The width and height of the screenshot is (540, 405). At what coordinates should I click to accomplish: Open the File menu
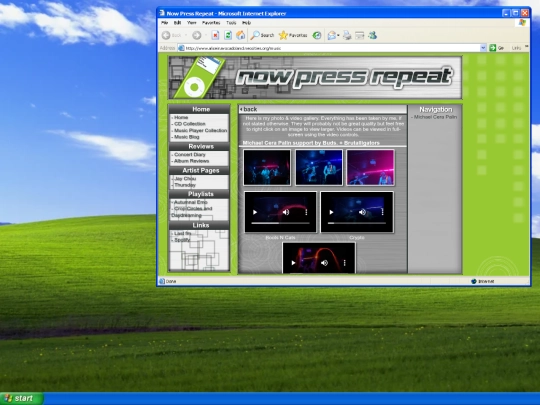[165, 23]
